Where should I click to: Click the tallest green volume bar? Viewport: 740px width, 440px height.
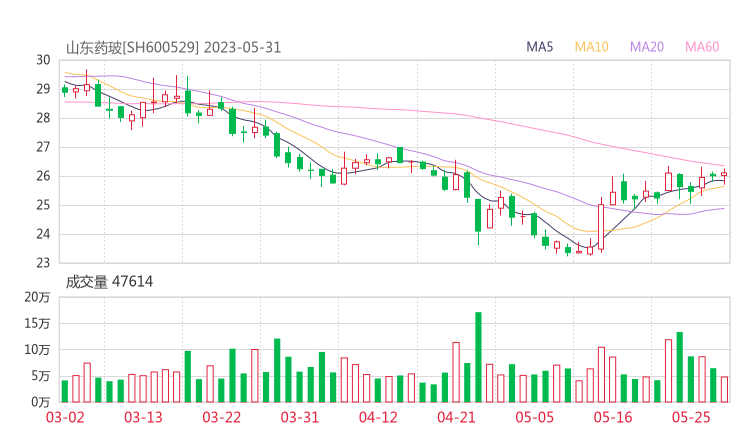[x=478, y=357]
